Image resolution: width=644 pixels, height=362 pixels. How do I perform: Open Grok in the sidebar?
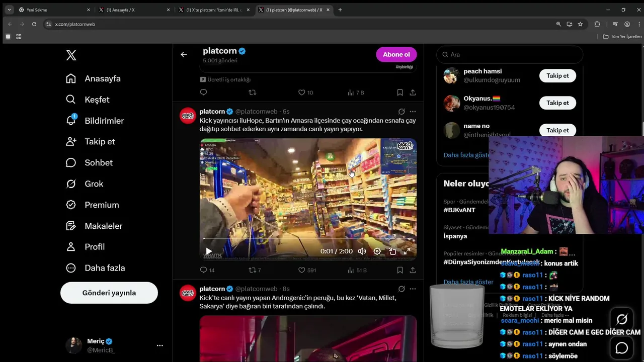85,184
